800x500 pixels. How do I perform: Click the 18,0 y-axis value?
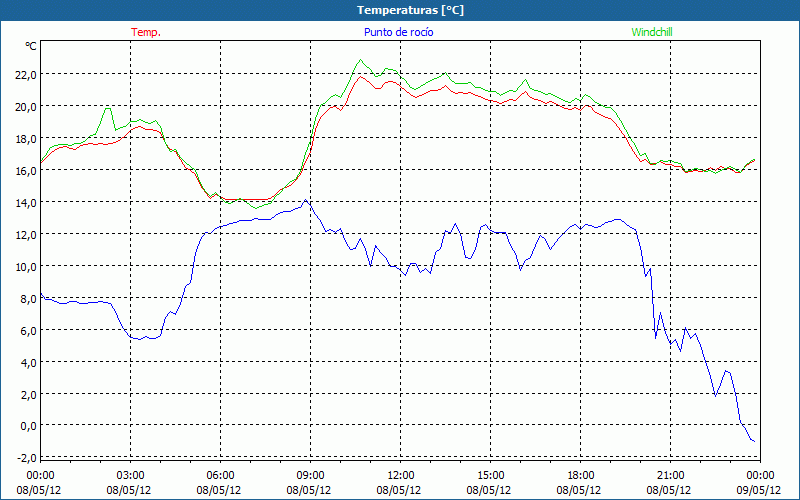(26, 139)
